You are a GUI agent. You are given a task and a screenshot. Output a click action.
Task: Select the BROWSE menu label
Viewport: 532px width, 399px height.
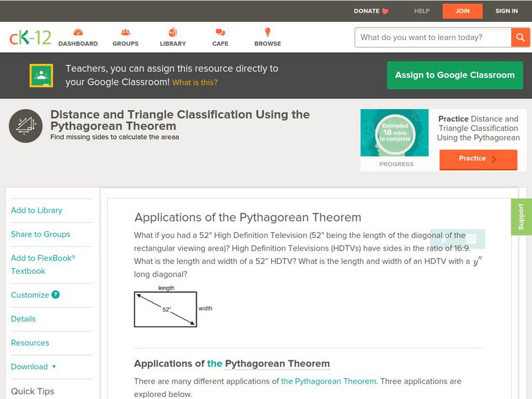[268, 43]
